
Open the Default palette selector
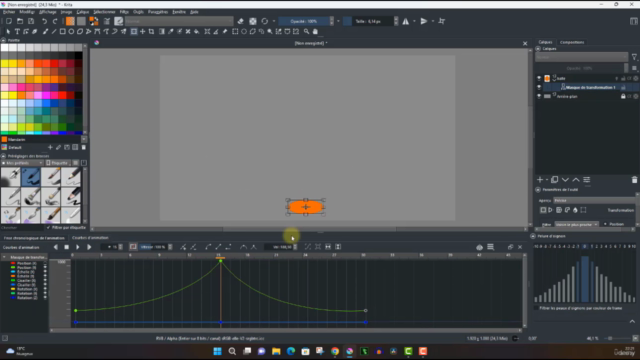[x=4, y=147]
